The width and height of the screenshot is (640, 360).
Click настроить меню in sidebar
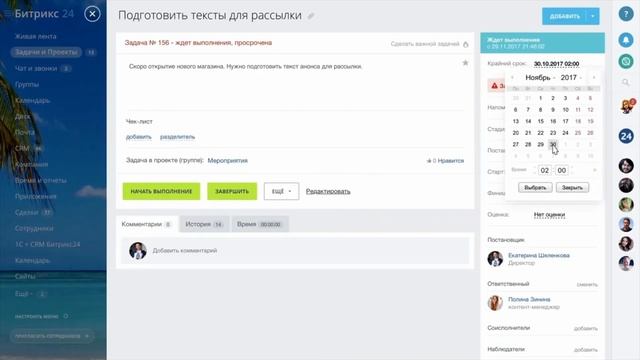(36, 316)
